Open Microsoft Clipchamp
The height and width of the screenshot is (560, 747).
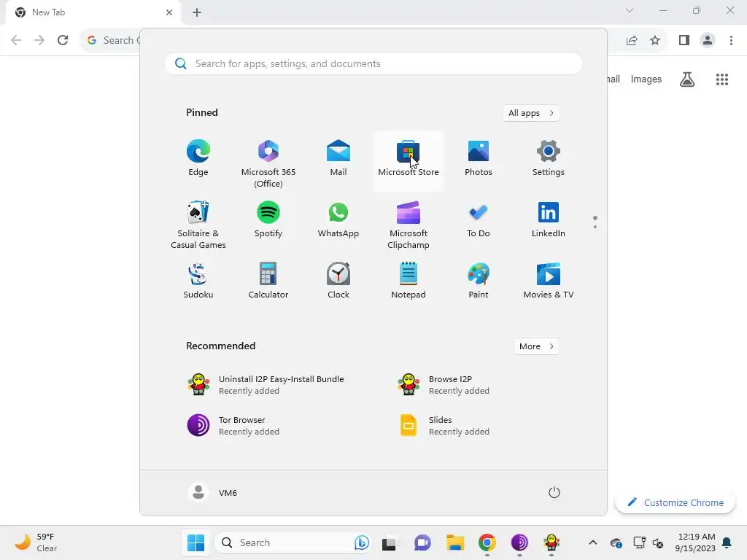tap(409, 224)
